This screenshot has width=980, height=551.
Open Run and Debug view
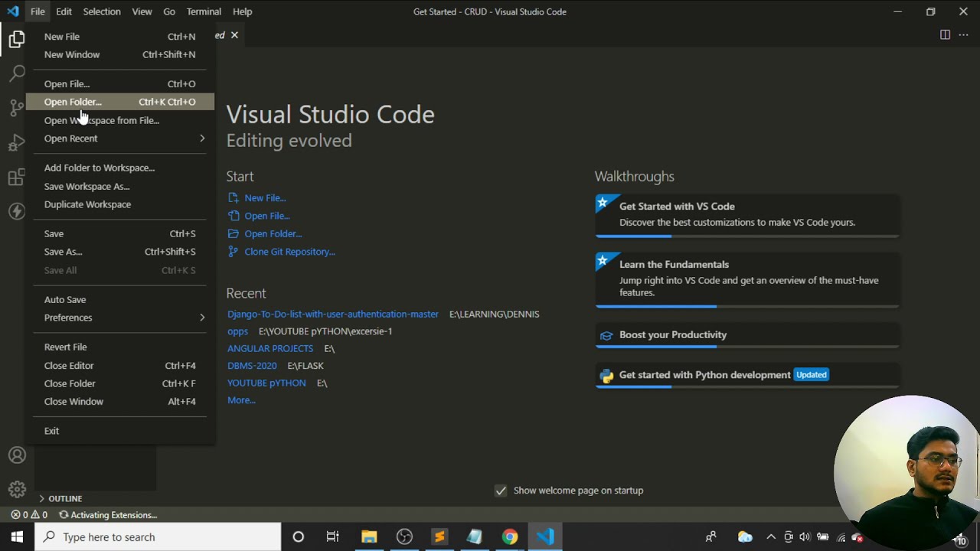(x=17, y=143)
